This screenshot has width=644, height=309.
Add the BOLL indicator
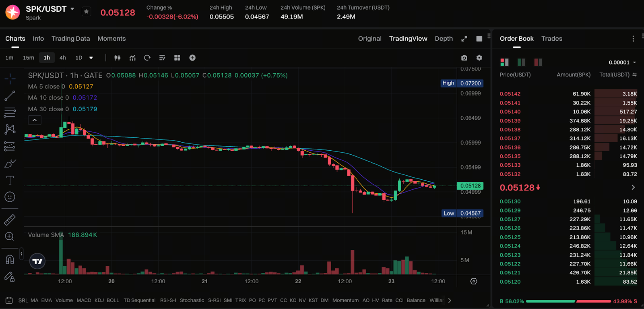[x=113, y=300]
